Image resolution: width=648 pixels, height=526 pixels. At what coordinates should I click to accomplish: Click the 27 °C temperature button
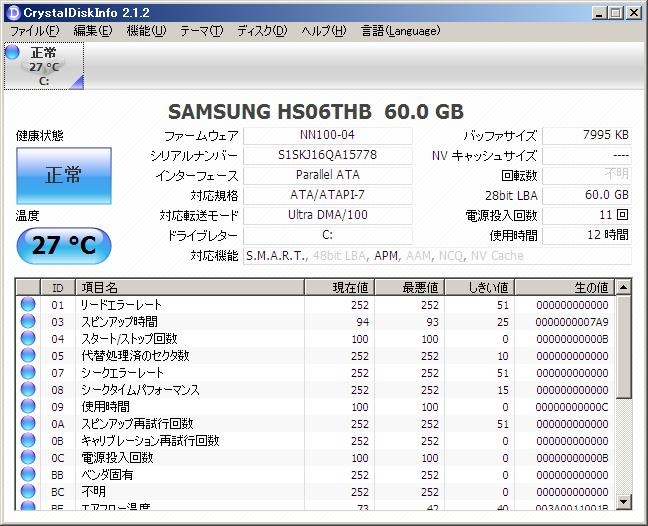[64, 245]
